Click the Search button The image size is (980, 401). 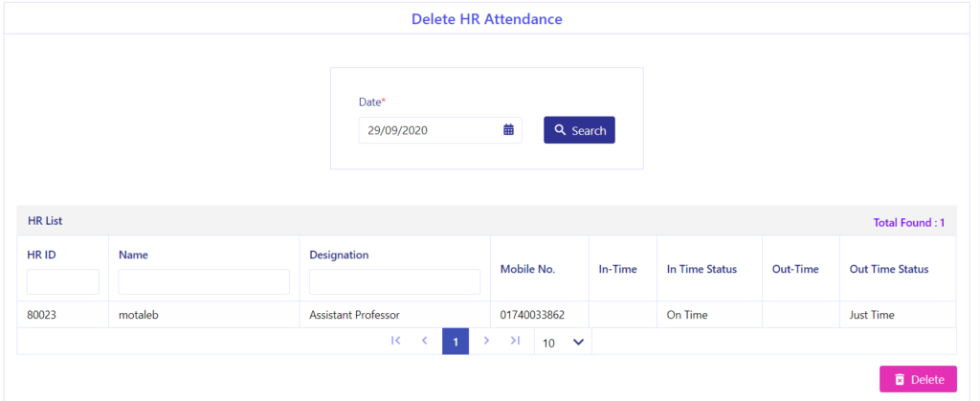click(579, 130)
